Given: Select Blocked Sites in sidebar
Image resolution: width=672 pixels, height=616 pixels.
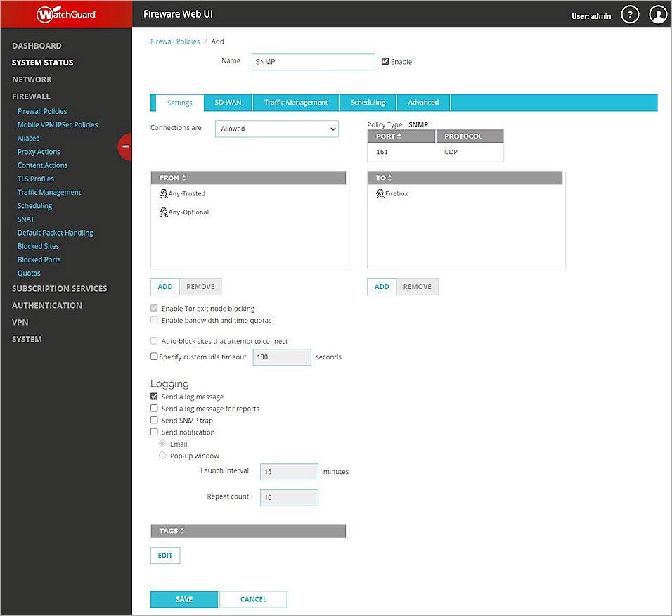Looking at the screenshot, I should click(x=38, y=246).
